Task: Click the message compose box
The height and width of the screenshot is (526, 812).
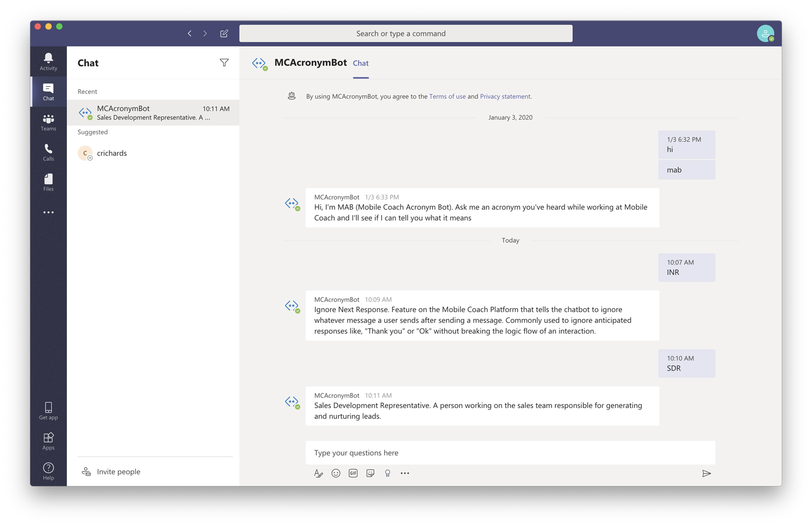Action: 510,453
